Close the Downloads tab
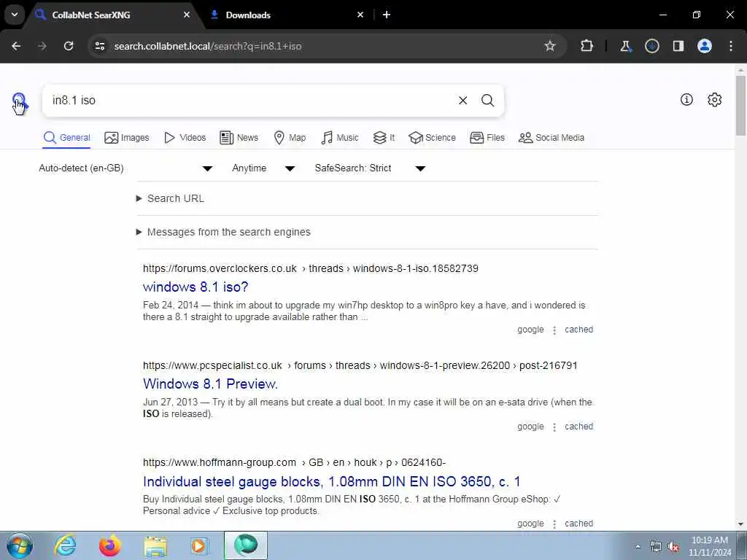This screenshot has width=747, height=560. pos(360,15)
